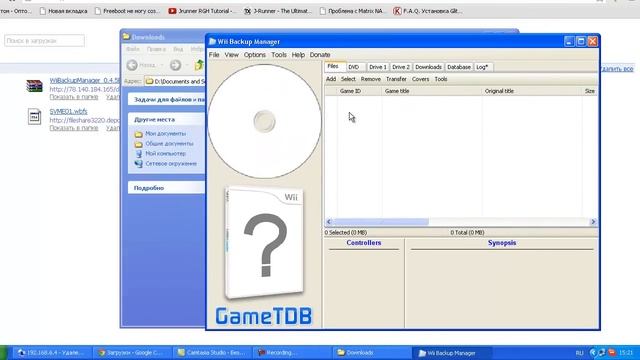Click the SVME01.wbfs file icon in Chrome downloads
640x360 pixels.
(34, 117)
